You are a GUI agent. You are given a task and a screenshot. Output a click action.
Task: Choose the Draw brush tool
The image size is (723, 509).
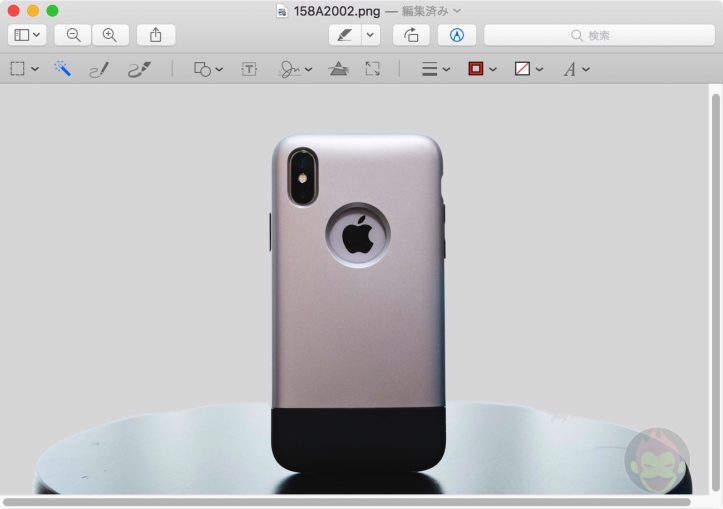(x=139, y=69)
